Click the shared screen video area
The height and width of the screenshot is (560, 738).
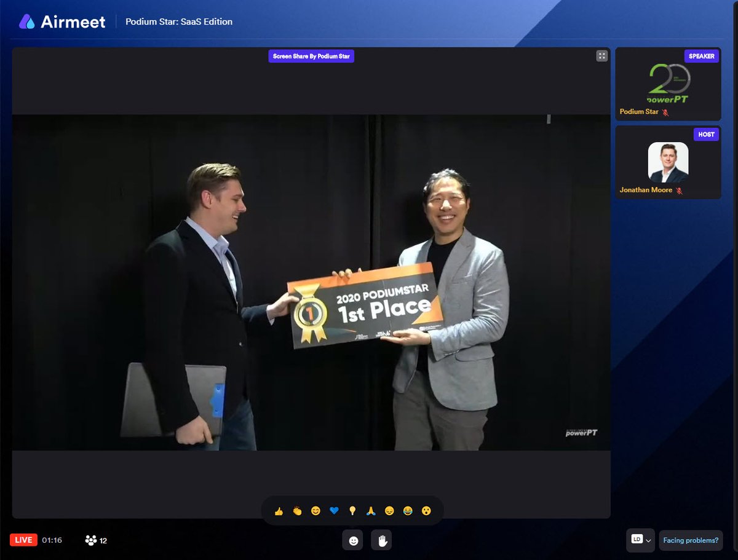(311, 283)
